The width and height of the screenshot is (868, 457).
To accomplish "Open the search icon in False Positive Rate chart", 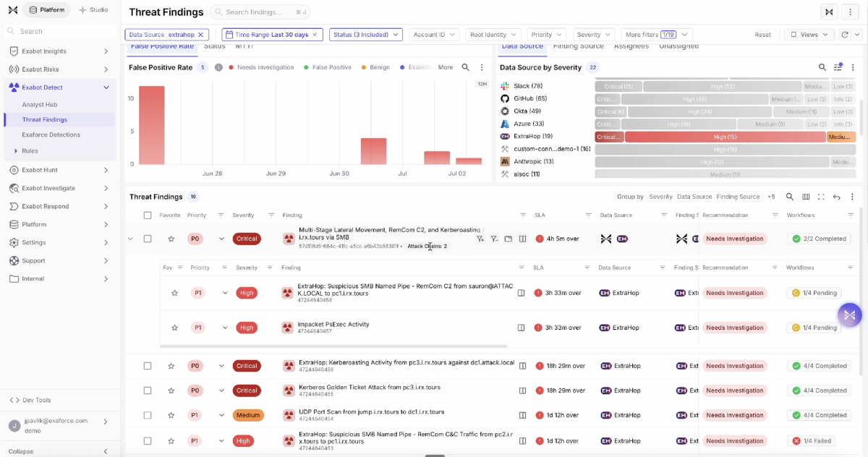I will pos(466,67).
